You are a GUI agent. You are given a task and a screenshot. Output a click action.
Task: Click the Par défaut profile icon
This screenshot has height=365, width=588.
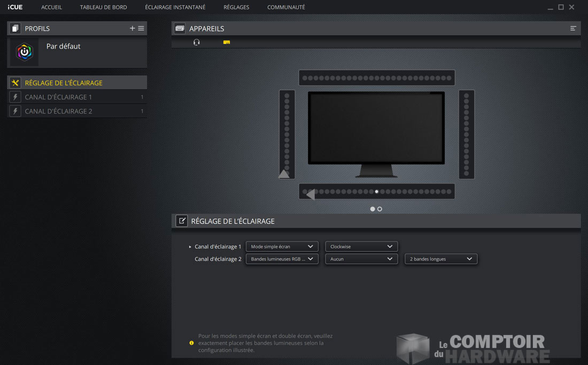point(25,52)
